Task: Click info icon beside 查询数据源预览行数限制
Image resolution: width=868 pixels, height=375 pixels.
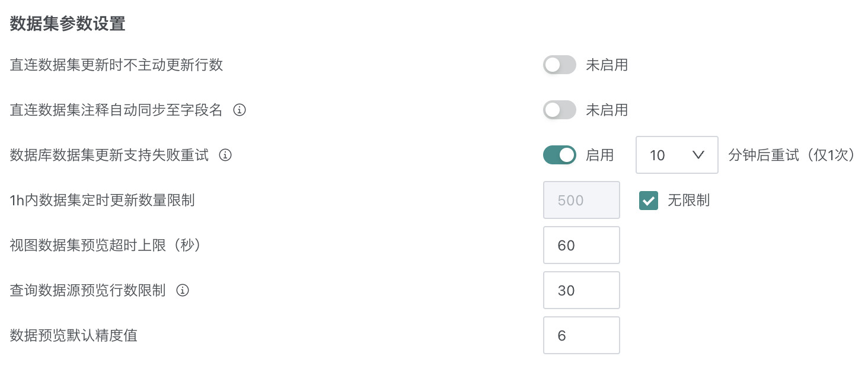Action: pyautogui.click(x=183, y=290)
